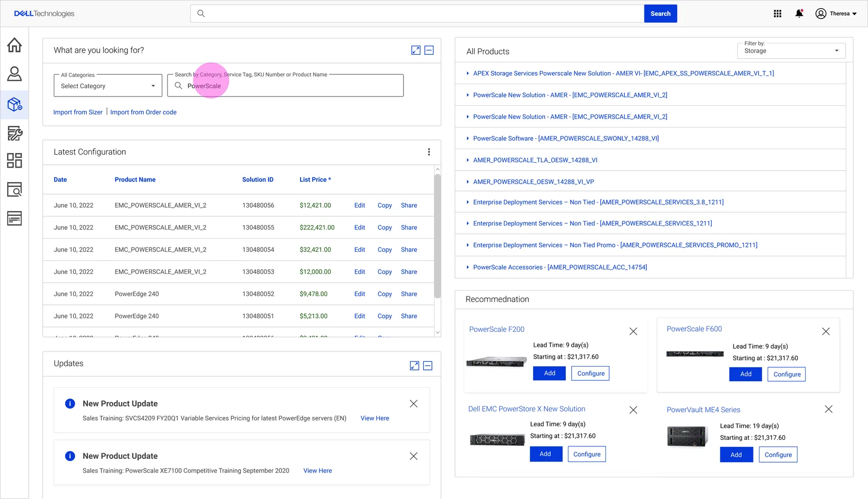Open the PowerScale F200 recommendation
The width and height of the screenshot is (868, 499).
coord(497,329)
